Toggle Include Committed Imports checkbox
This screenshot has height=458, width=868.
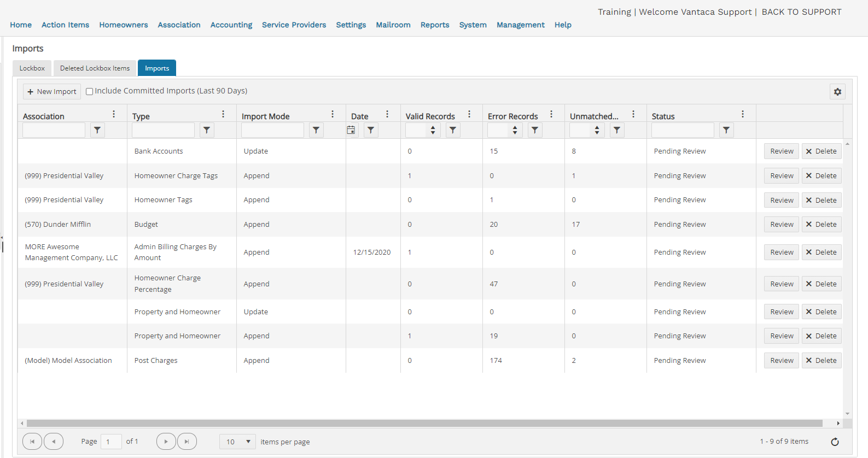click(x=89, y=91)
